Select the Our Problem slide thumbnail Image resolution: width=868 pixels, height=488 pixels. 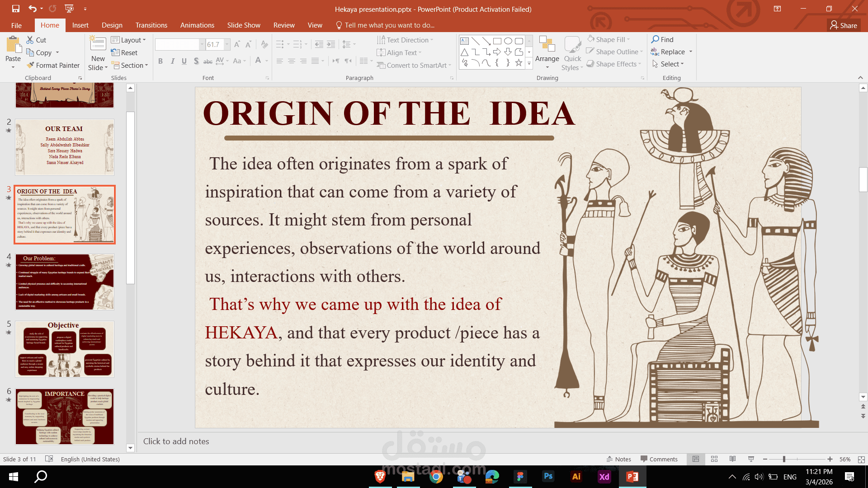coord(65,282)
